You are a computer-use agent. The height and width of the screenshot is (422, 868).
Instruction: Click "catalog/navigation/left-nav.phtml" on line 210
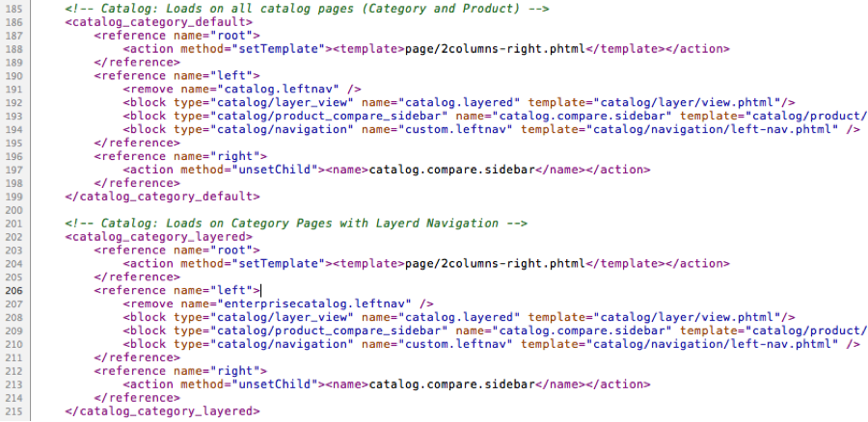point(713,344)
